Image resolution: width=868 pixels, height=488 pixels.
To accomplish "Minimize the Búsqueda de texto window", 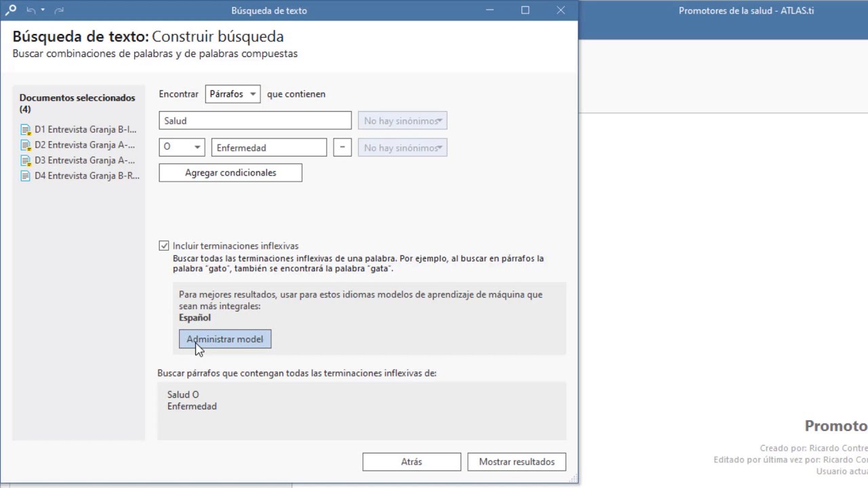I will (490, 10).
